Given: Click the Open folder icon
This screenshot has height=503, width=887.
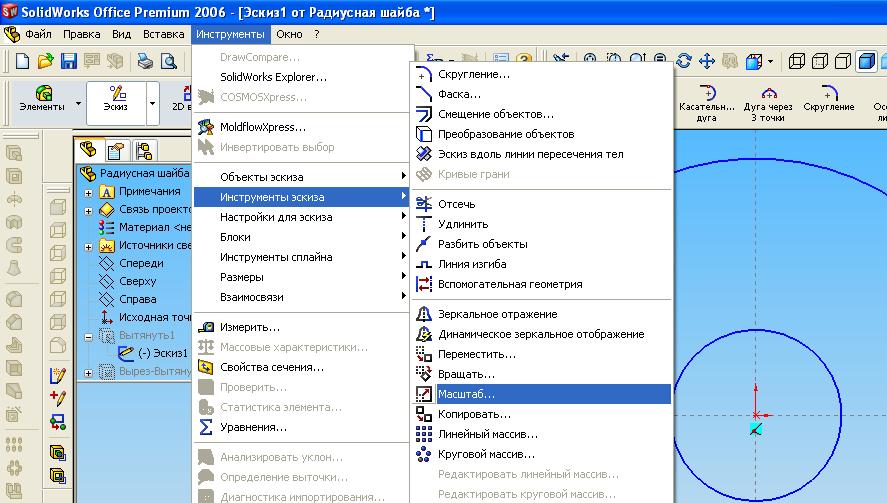Looking at the screenshot, I should (x=45, y=61).
